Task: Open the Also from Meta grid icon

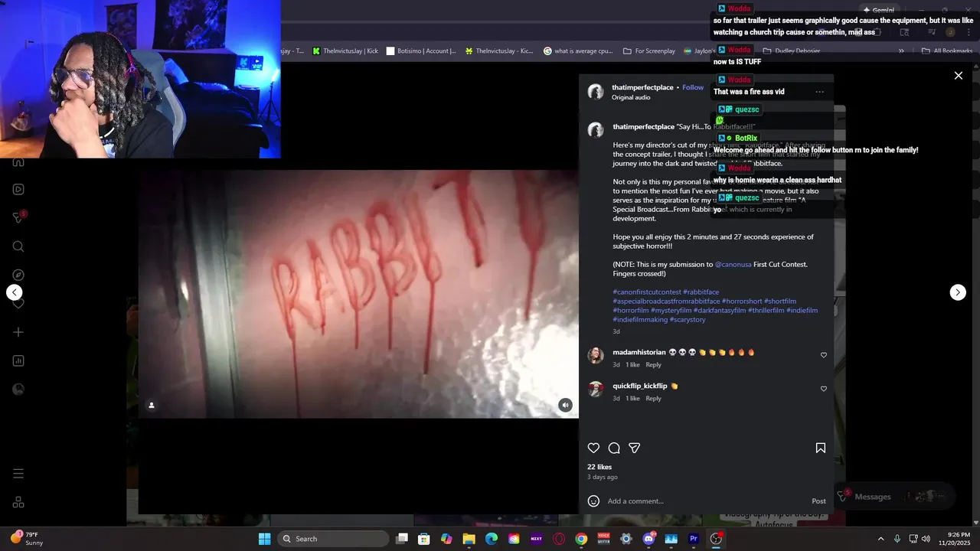Action: pyautogui.click(x=18, y=502)
